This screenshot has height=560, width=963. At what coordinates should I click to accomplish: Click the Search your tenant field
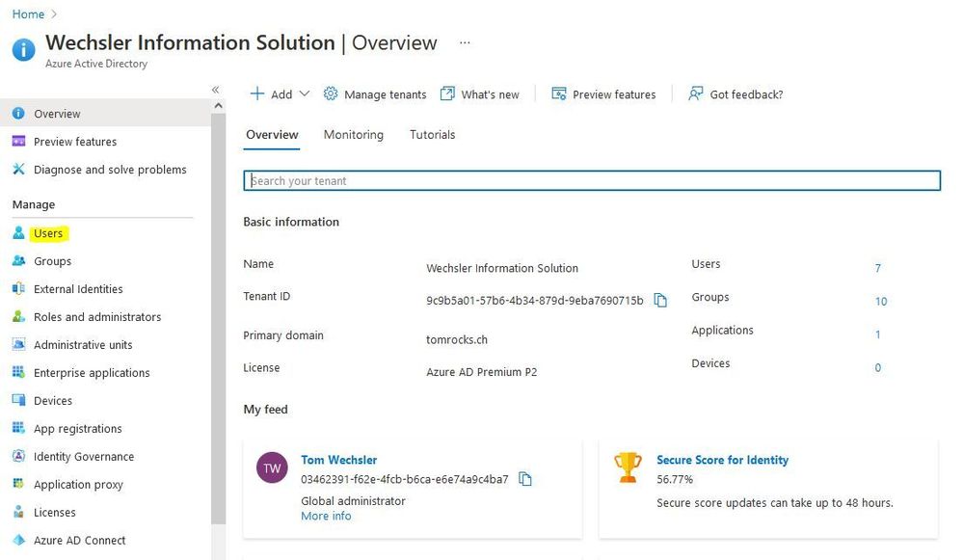(592, 180)
